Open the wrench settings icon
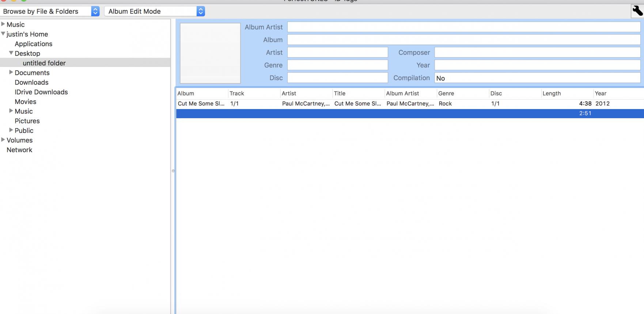The image size is (644, 314). click(637, 11)
